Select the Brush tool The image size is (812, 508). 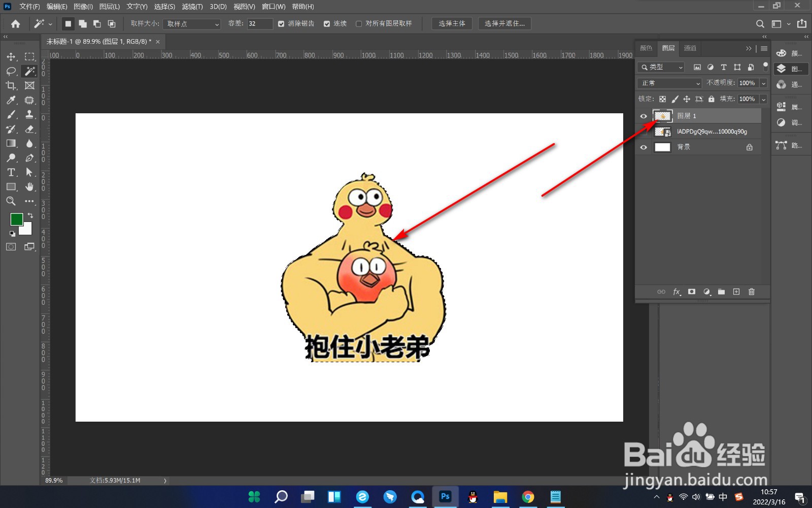pyautogui.click(x=11, y=114)
